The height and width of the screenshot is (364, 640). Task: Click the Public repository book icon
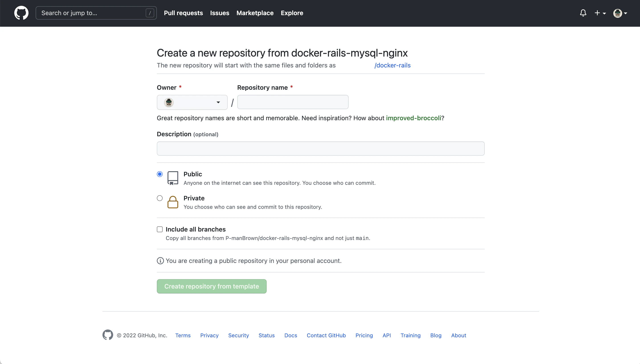(x=173, y=178)
